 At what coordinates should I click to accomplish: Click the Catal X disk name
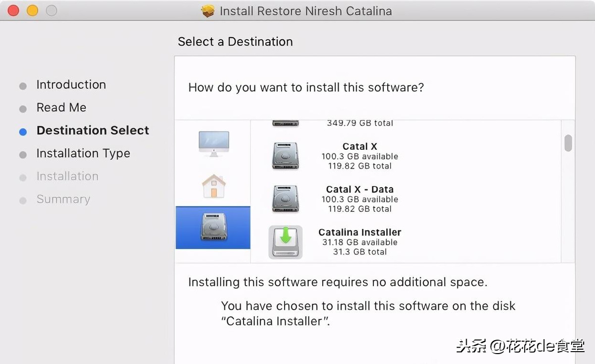[x=359, y=146]
